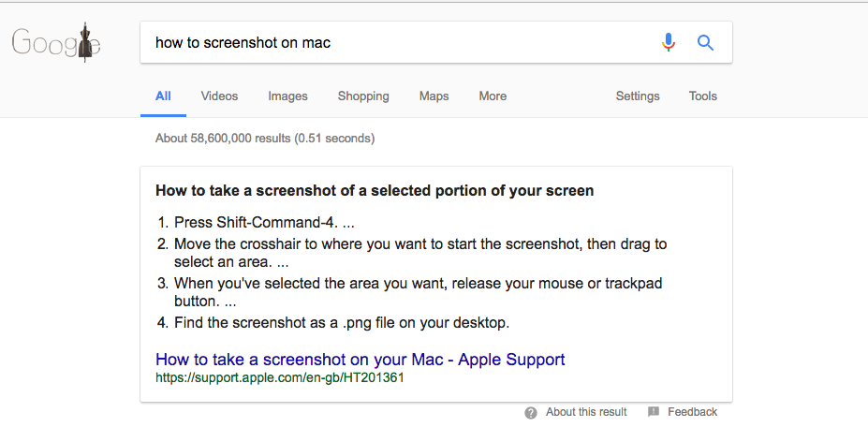Switch to the Images tab
Screen dimensions: 868x442
(x=287, y=96)
